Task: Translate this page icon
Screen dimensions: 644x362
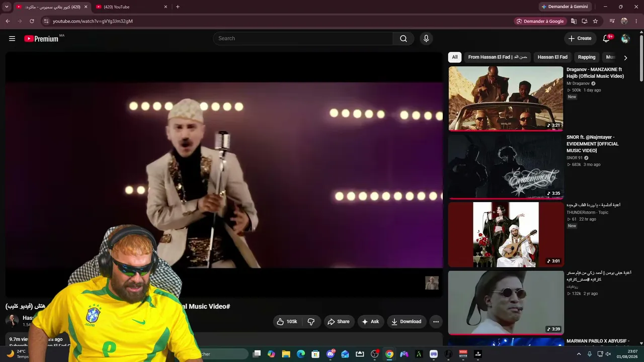Action: click(574, 21)
